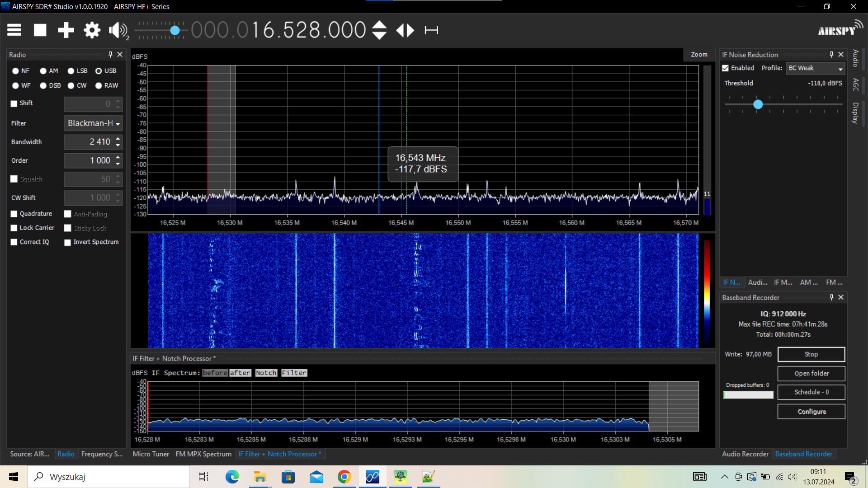Enable the Shift checkbox
Screen dimensions: 868x488
[14, 103]
